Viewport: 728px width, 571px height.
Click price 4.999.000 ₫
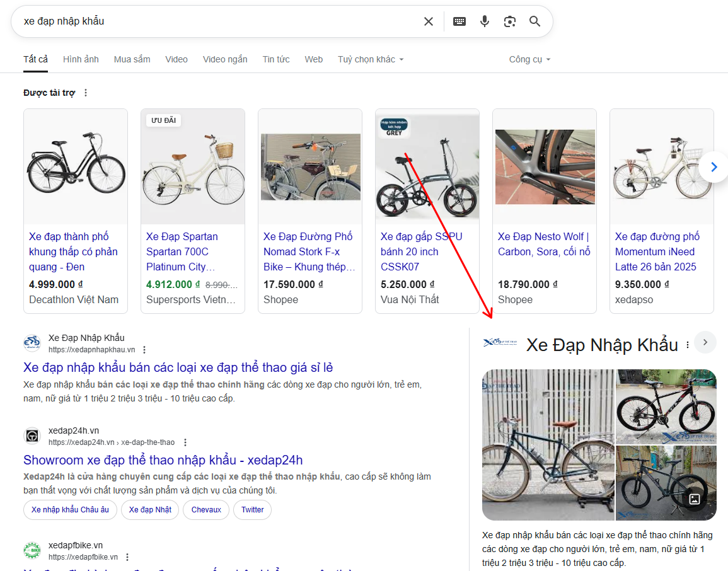(x=56, y=284)
